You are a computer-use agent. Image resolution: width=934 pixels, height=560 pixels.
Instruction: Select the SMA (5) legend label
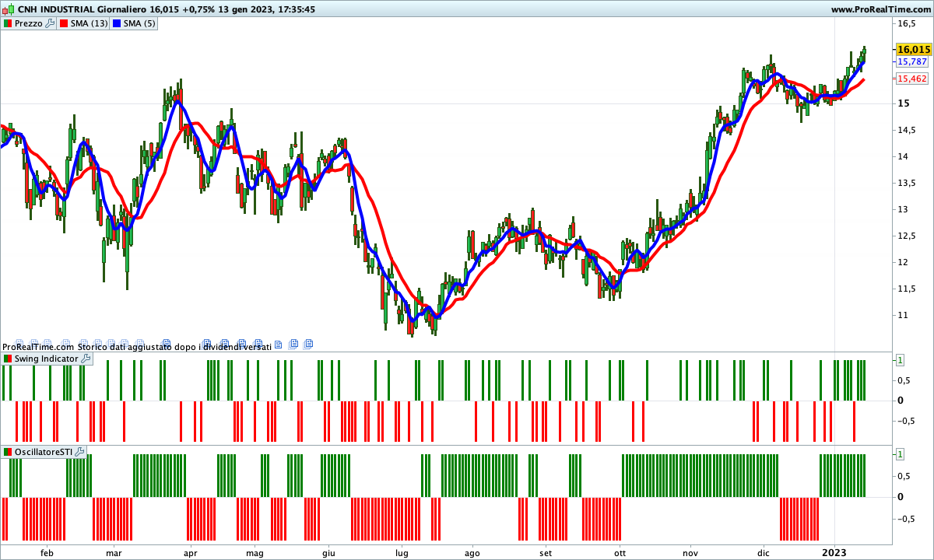pos(140,23)
